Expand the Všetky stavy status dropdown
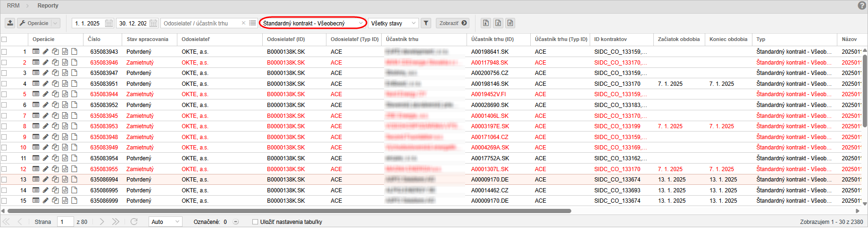 tap(393, 23)
